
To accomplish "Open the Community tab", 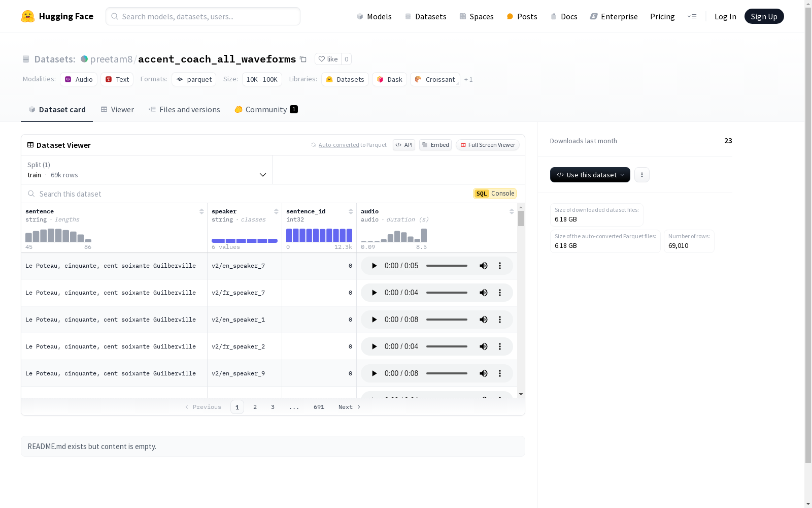I will coord(266,110).
